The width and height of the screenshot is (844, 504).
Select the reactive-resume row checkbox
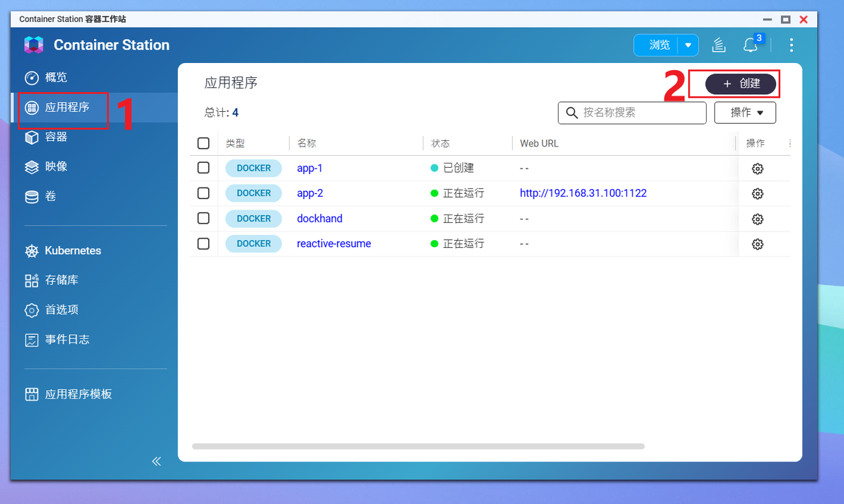pyautogui.click(x=203, y=244)
